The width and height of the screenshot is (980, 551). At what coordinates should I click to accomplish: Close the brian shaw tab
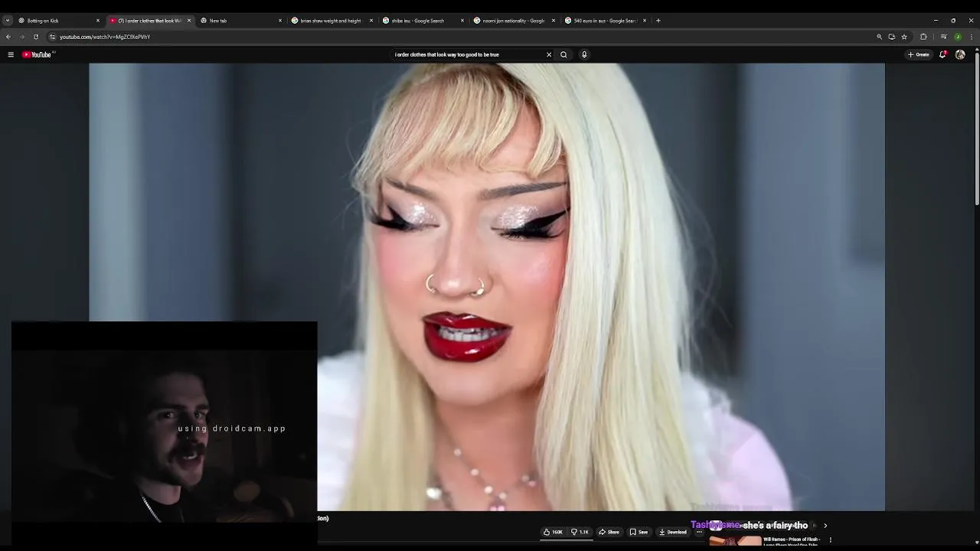tap(371, 21)
